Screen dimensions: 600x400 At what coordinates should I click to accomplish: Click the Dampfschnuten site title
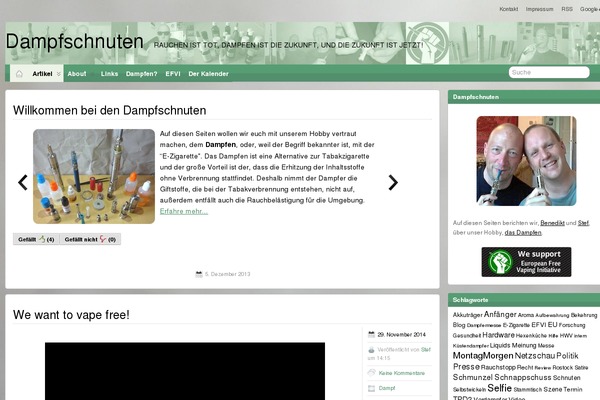pos(75,41)
